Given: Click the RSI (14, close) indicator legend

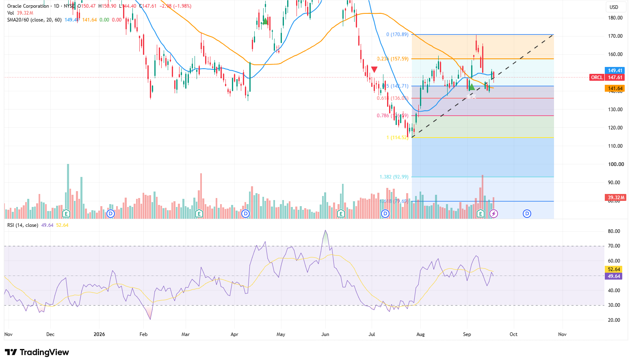Looking at the screenshot, I should [x=23, y=225].
